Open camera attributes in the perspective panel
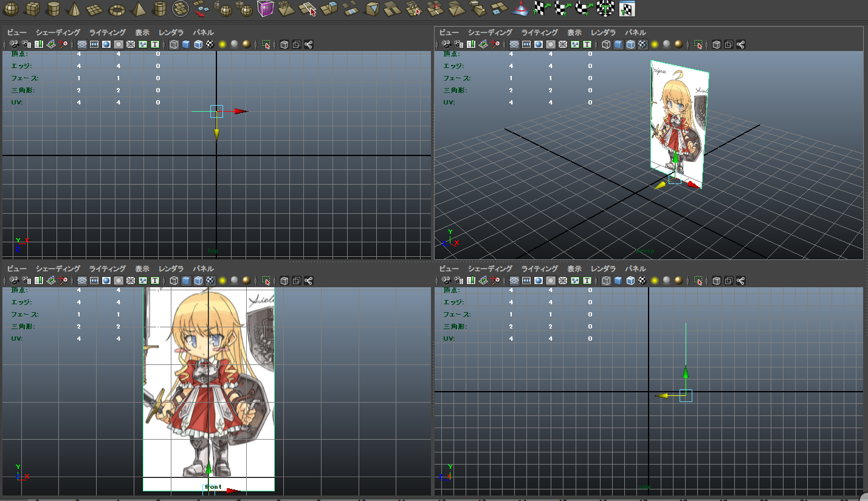Viewport: 868px width, 501px height. click(x=459, y=44)
